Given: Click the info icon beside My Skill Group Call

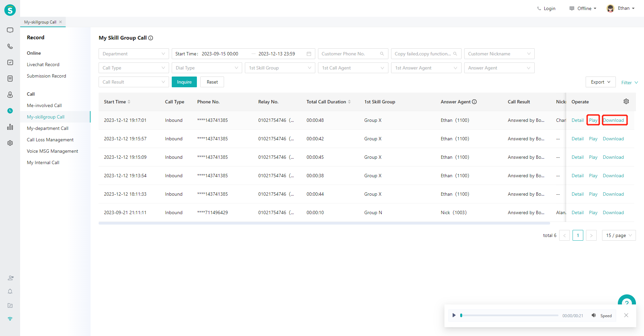Looking at the screenshot, I should [x=151, y=38].
